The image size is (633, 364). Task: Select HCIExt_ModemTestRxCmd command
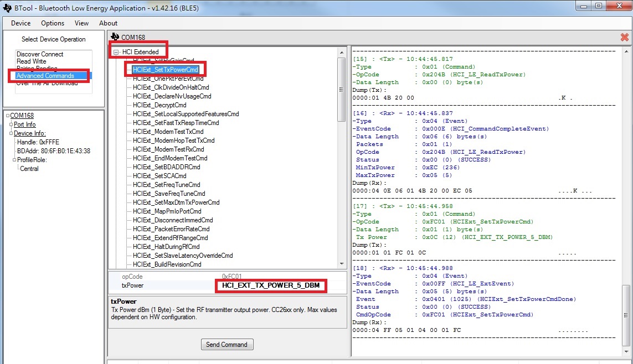[x=168, y=149]
